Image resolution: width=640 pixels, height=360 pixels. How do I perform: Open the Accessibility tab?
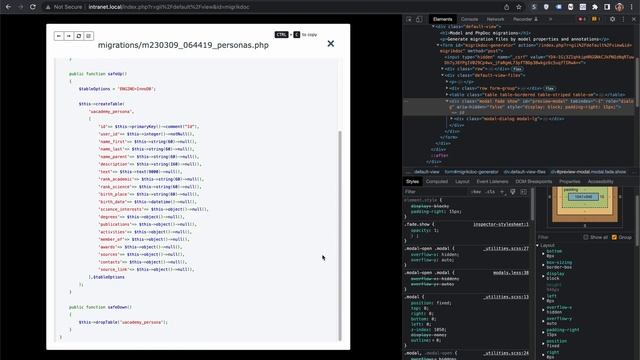600,182
